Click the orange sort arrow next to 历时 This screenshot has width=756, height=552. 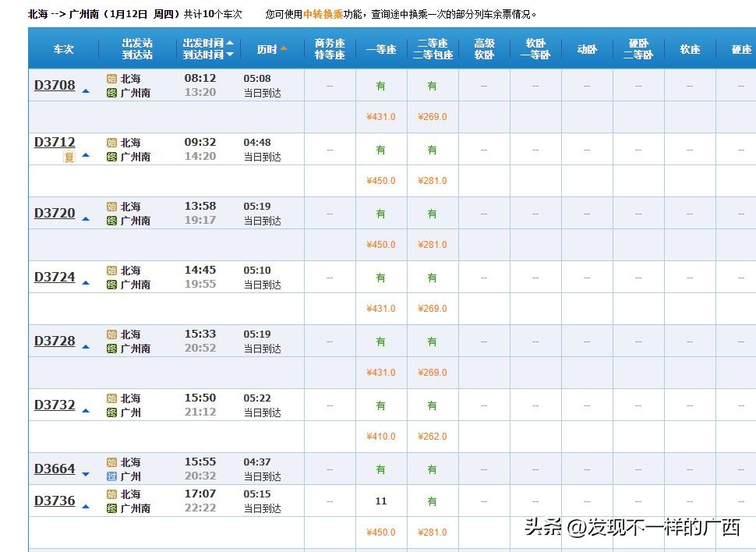[284, 48]
